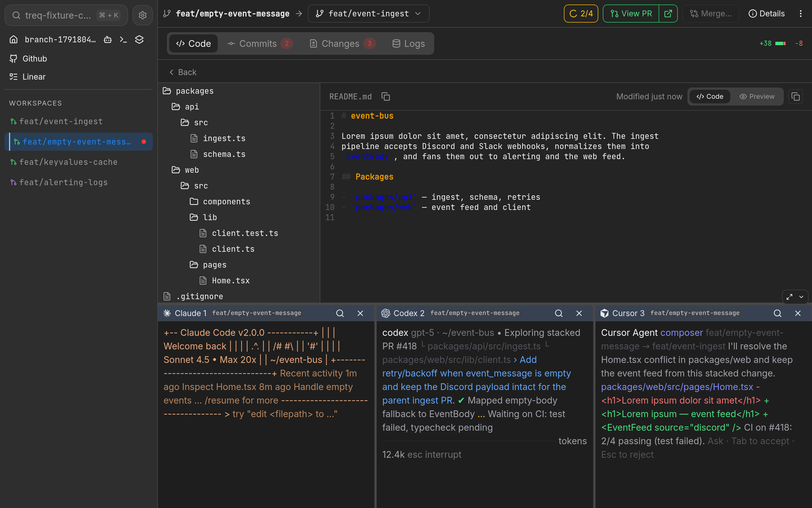Click the 2/4 CI checks status badge
The image size is (812, 508).
pyautogui.click(x=581, y=14)
